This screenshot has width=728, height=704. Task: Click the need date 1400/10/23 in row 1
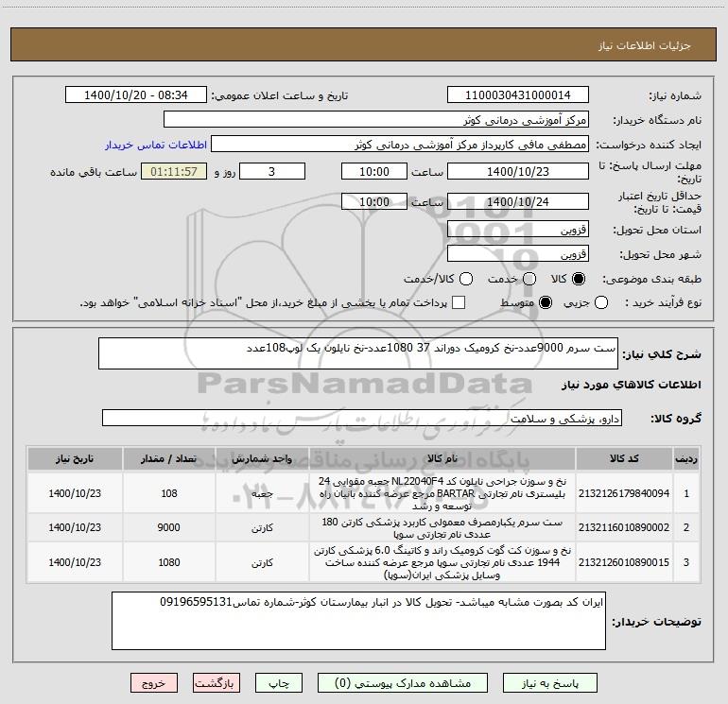pos(75,493)
